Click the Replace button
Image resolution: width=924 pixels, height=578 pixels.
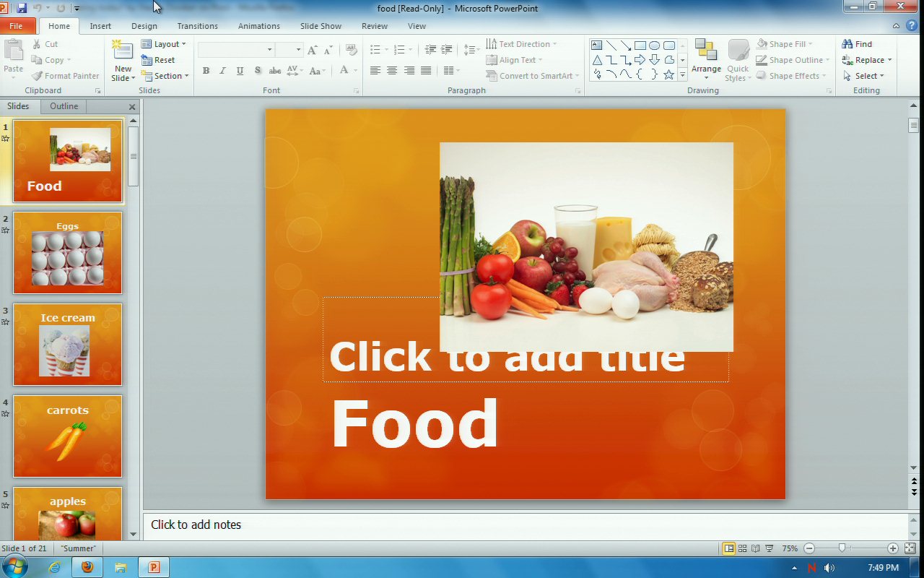click(867, 60)
